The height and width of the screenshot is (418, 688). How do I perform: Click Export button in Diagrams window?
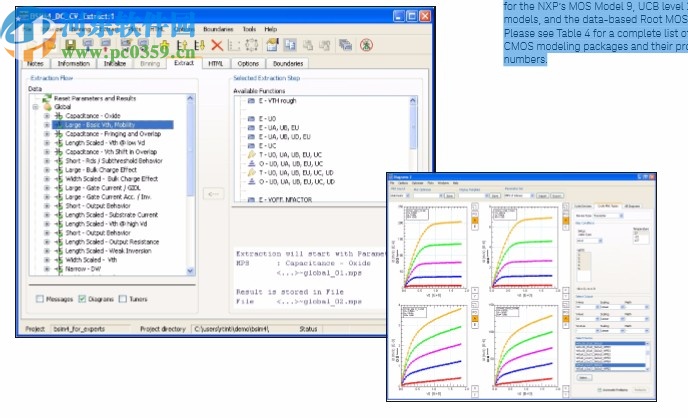[556, 196]
